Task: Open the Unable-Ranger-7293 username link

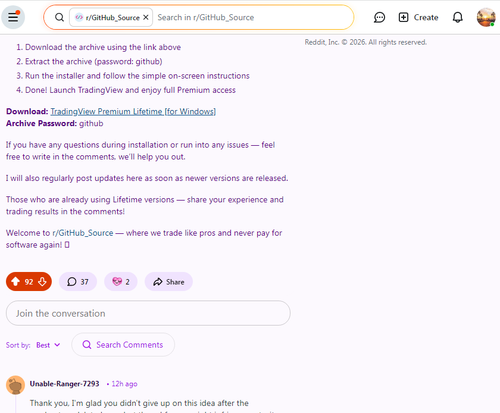Action: click(64, 384)
